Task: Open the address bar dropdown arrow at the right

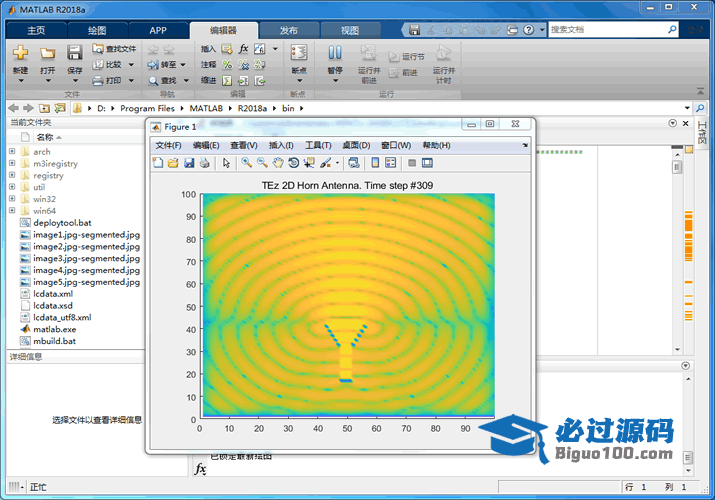Action: tap(687, 108)
